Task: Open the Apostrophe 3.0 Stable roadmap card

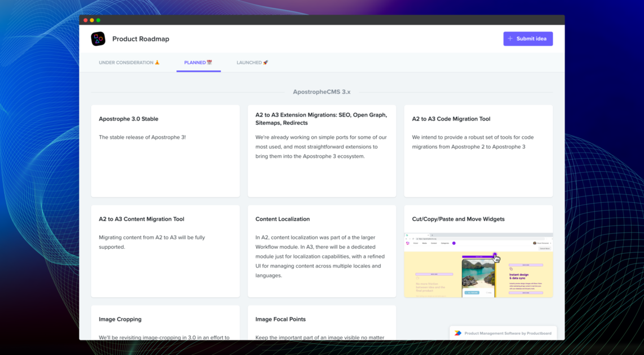Action: click(x=165, y=150)
